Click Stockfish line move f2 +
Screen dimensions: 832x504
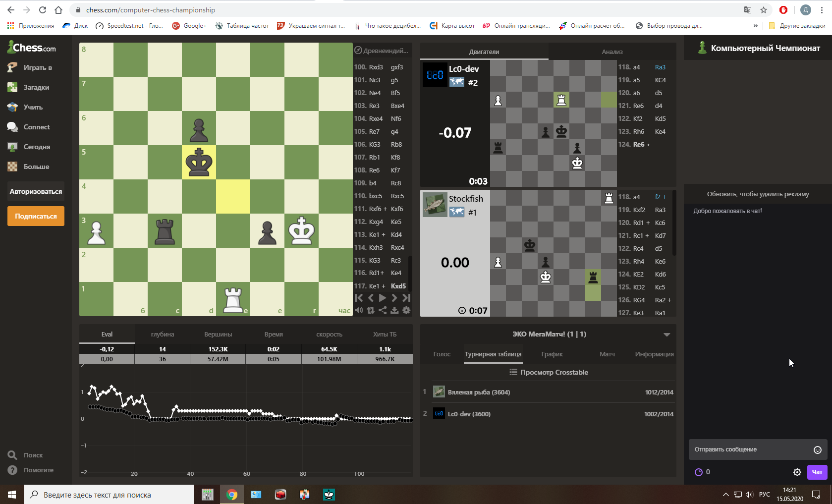pos(661,197)
